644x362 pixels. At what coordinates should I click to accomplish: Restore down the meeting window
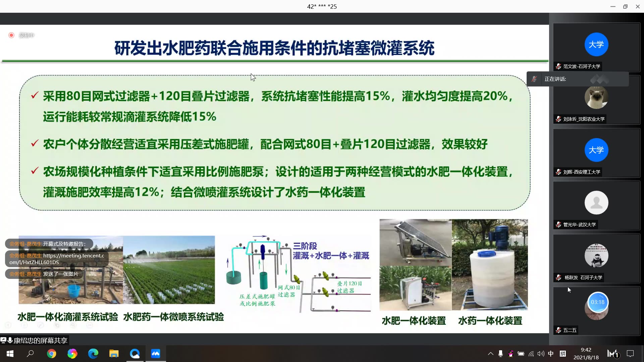[x=625, y=6]
